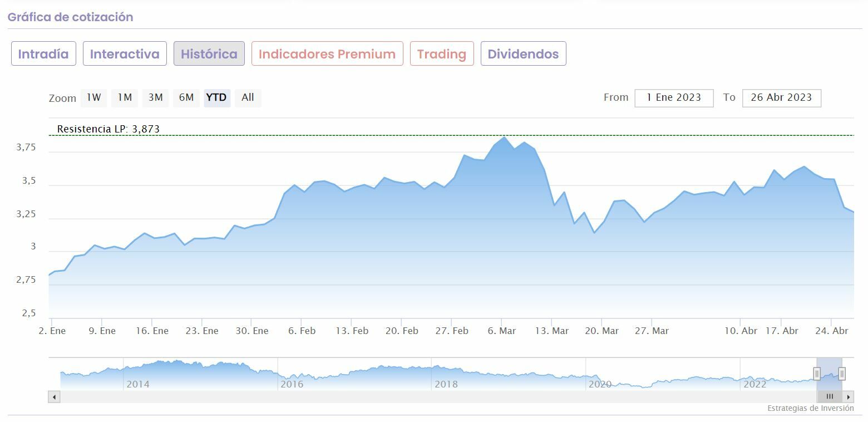Click the scrollbar right arrow
Screen dimensions: 868x422
[849, 397]
